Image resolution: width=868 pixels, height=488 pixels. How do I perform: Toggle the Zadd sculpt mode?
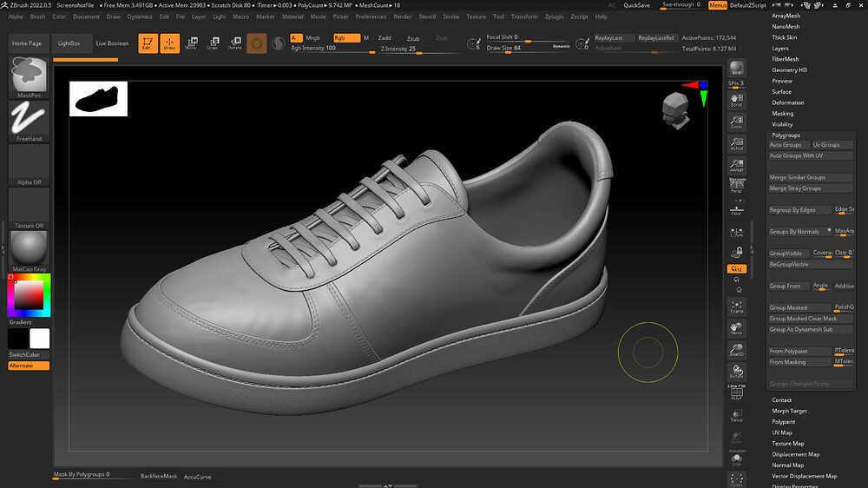point(385,37)
